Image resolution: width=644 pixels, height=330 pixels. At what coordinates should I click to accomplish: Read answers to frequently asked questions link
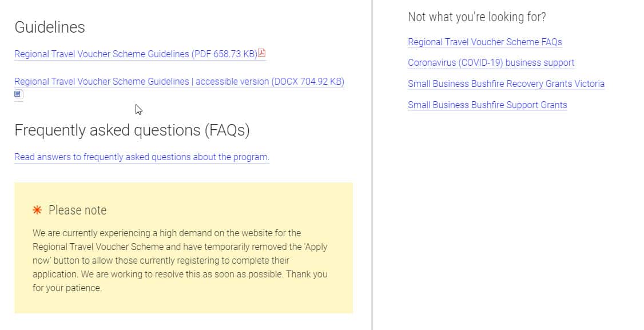141,157
